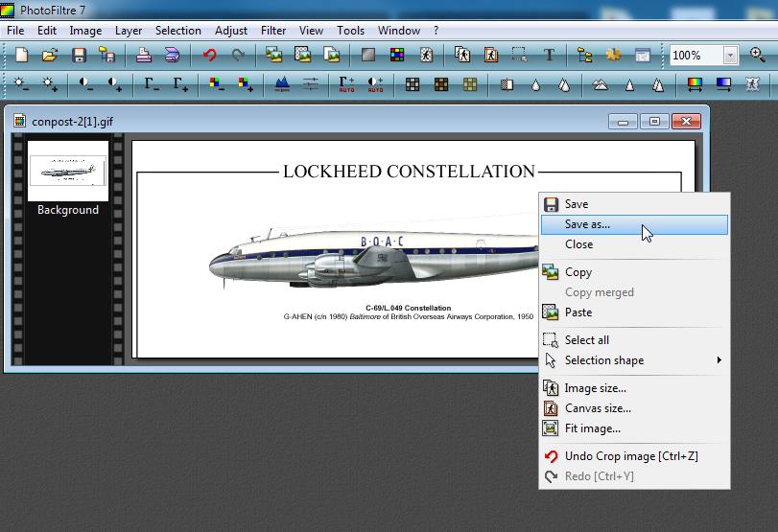The height and width of the screenshot is (532, 778).
Task: Maximize the conpost-2[1].gif document window
Action: click(x=654, y=122)
